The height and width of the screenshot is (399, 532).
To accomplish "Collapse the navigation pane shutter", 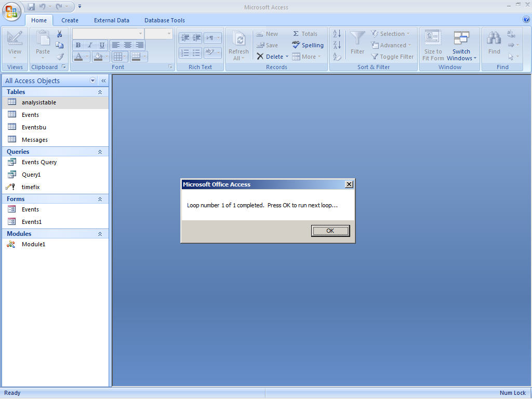I will coord(103,81).
